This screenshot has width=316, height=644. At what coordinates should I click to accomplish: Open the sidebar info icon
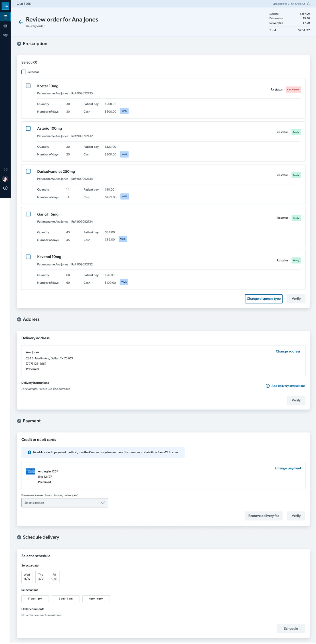click(5, 188)
